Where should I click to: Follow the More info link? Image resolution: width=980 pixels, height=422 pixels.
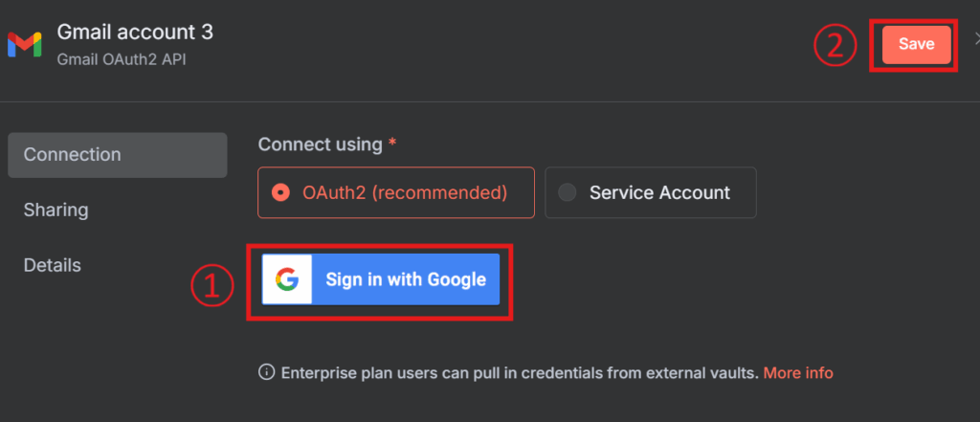(x=798, y=372)
